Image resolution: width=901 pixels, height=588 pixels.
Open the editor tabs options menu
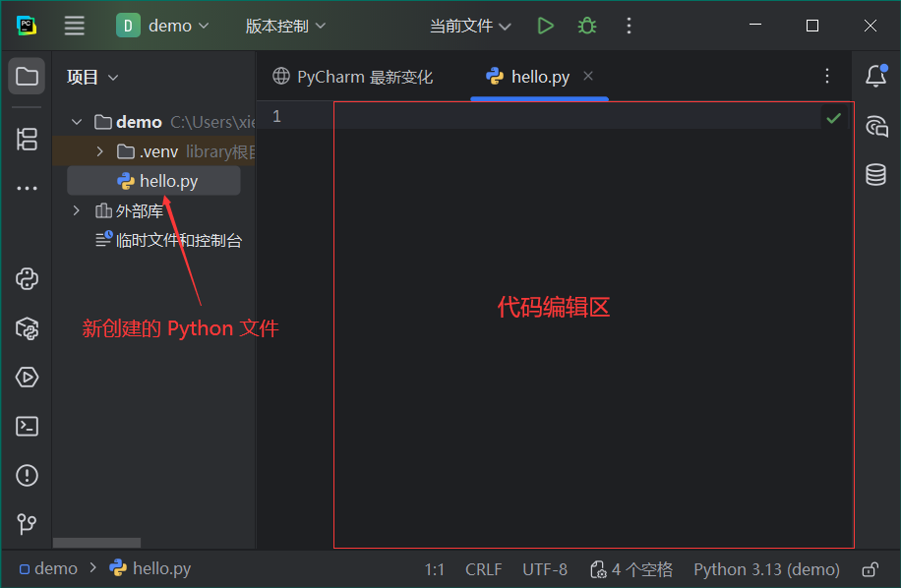point(827,76)
